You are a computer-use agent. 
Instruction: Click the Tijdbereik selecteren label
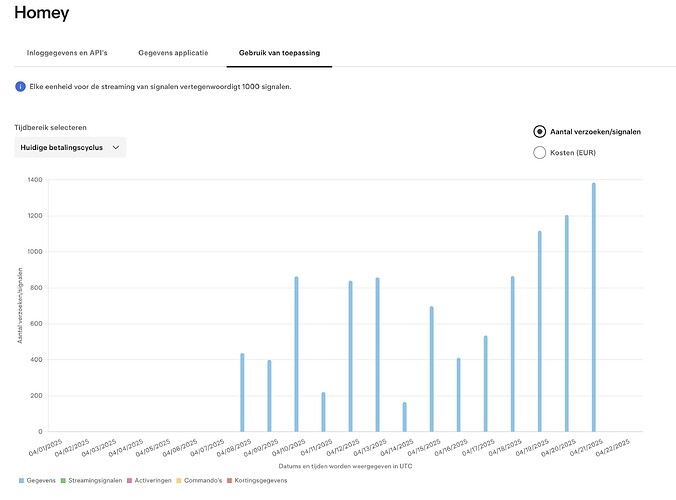pos(50,128)
